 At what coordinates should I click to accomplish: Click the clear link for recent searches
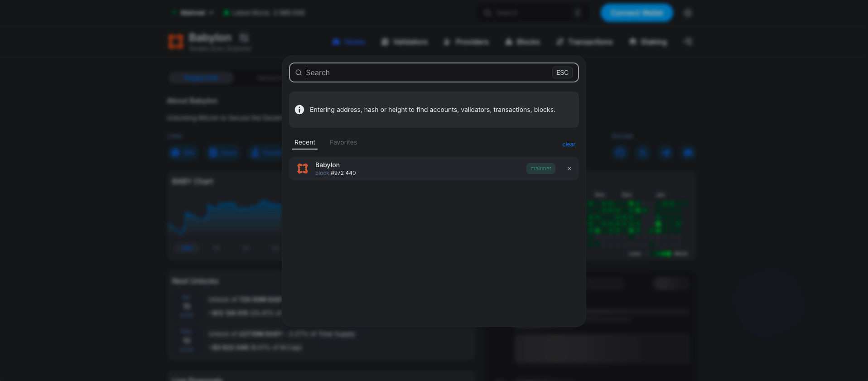569,145
